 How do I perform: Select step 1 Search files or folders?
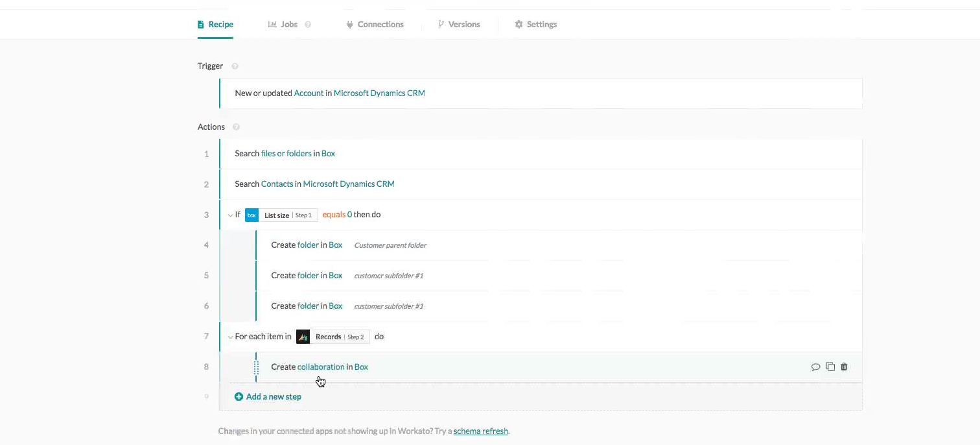pyautogui.click(x=541, y=154)
